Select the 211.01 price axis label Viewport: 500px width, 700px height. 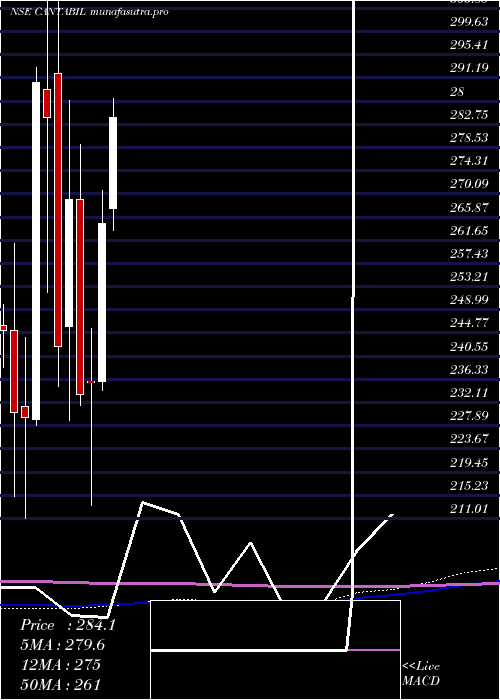469,508
